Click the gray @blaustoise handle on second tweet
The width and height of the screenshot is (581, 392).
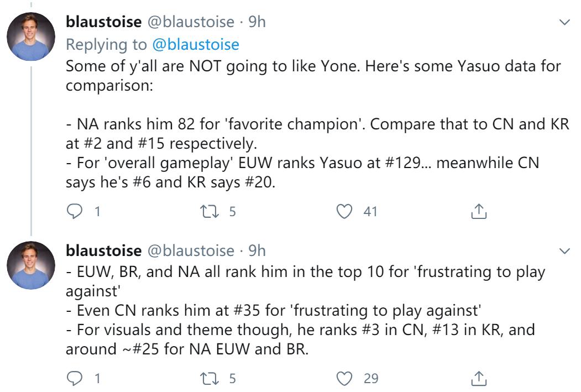[190, 250]
